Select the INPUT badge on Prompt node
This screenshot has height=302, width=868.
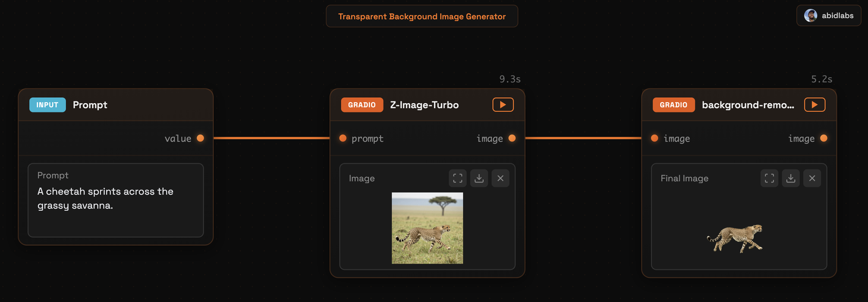[47, 105]
